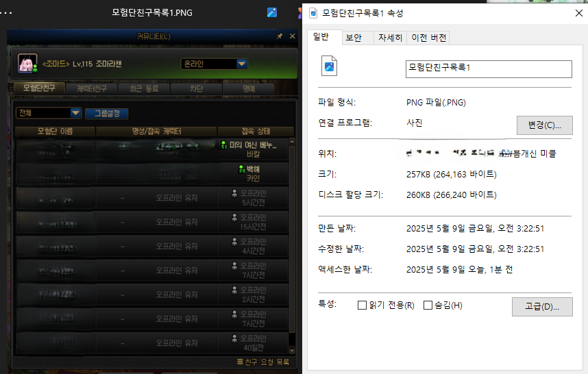This screenshot has width=588, height=374.
Task: Click the character avatar portrait
Action: point(27,64)
